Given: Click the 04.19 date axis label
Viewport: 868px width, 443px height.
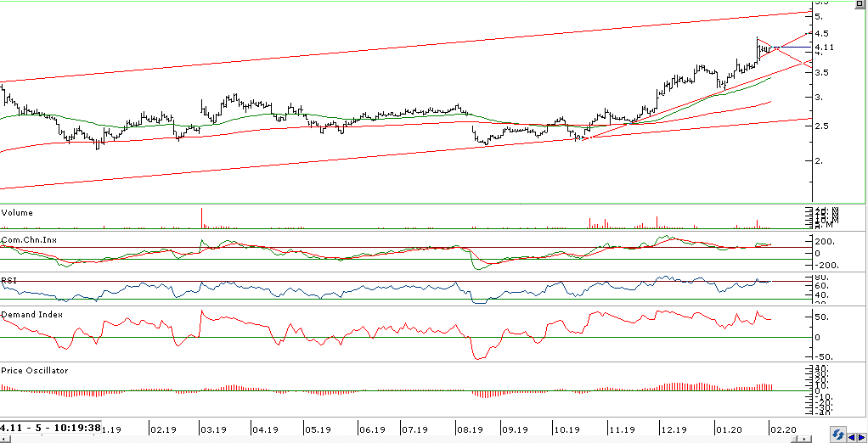Looking at the screenshot, I should click(x=265, y=429).
